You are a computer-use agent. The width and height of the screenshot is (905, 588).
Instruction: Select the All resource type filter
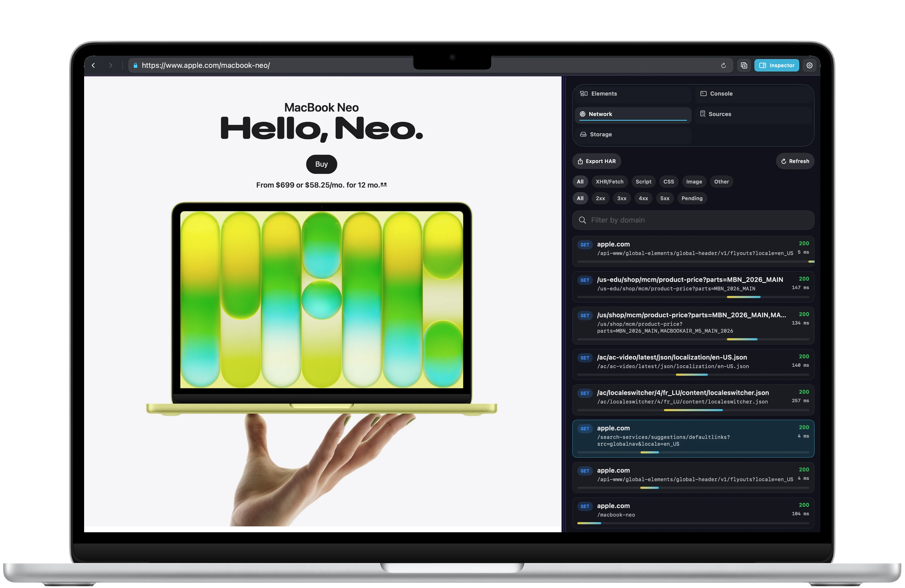click(580, 182)
